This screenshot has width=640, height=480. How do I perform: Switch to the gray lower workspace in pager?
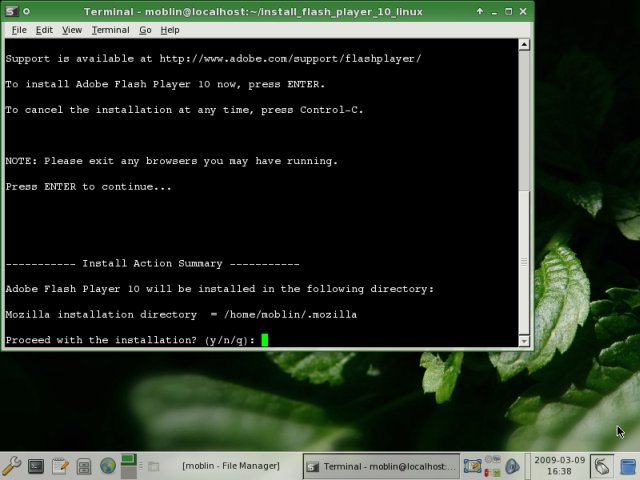(x=129, y=472)
